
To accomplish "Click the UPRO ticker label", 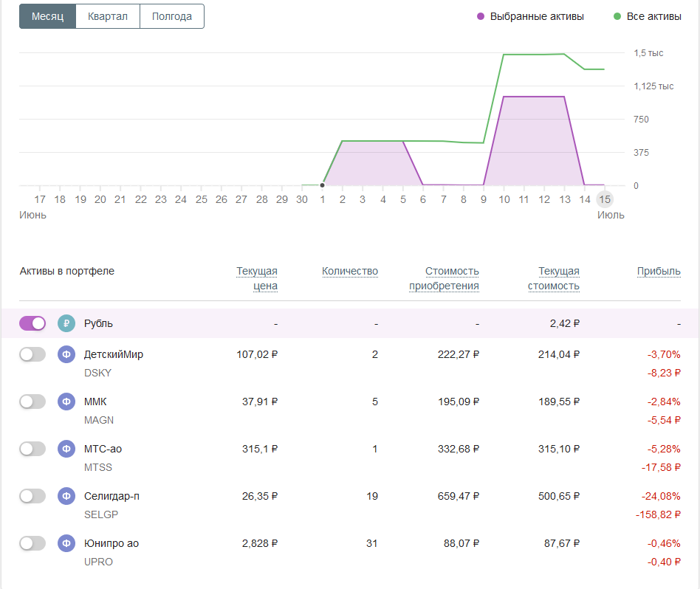I will [x=98, y=562].
